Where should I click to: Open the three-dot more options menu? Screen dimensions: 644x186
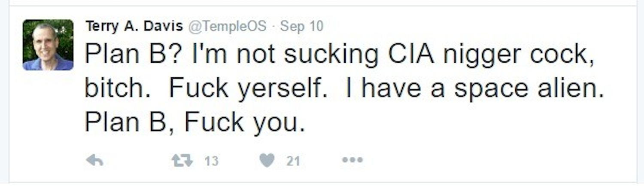click(x=352, y=161)
